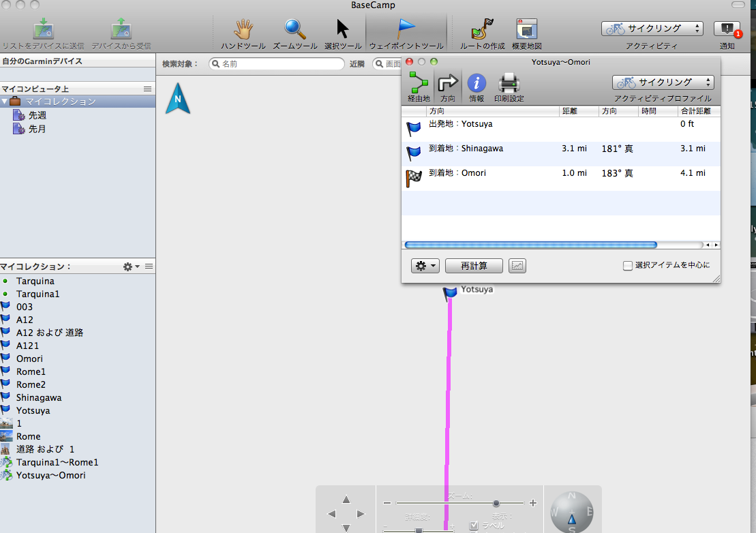Pan map up with arrow
This screenshot has width=756, height=533.
click(346, 500)
